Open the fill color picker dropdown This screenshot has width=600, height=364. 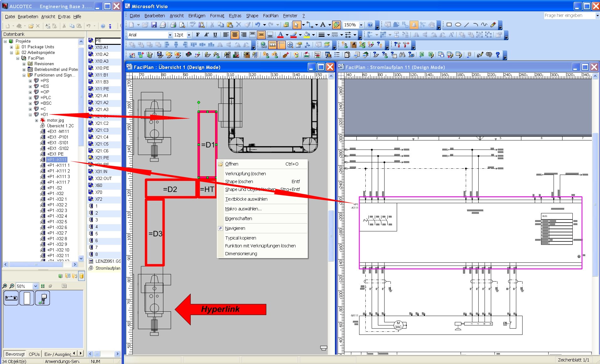(313, 35)
